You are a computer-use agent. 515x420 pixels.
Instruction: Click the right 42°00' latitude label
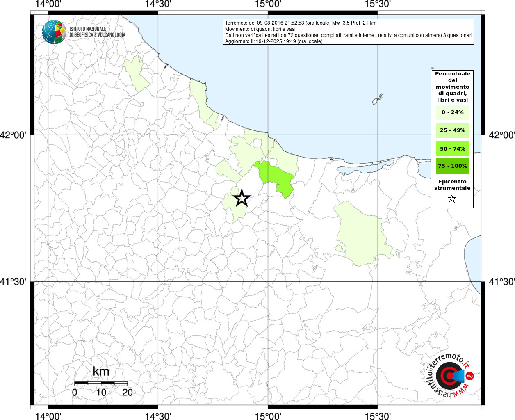coord(502,135)
